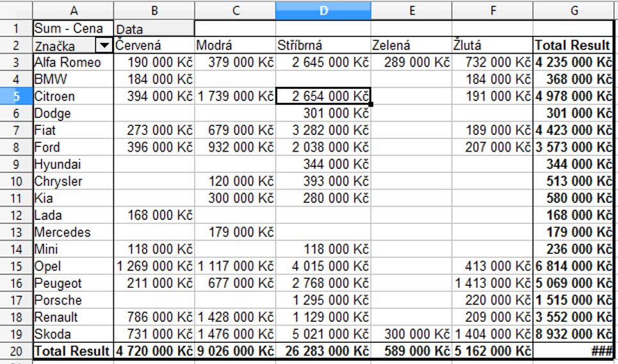Click the 'Total Result' row label
This screenshot has width=618, height=364.
tap(73, 351)
